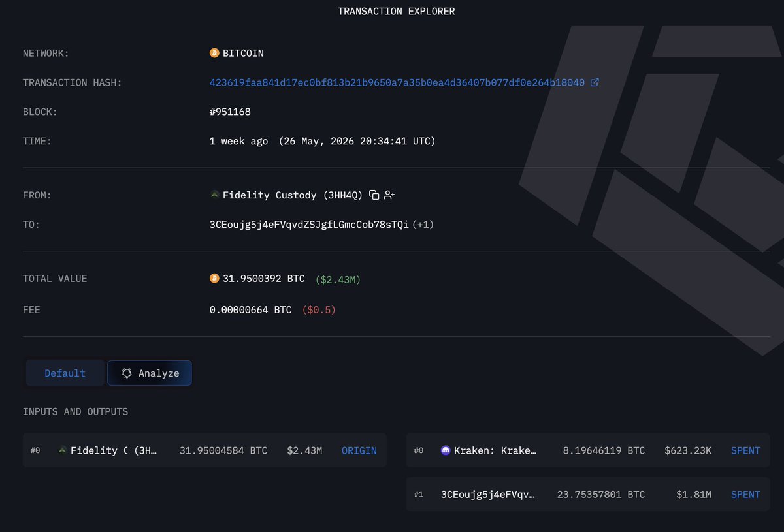Screen dimensions: 784x532
Task: Open the Fidelity Custody (3HH4Q) entity
Action: [x=293, y=195]
